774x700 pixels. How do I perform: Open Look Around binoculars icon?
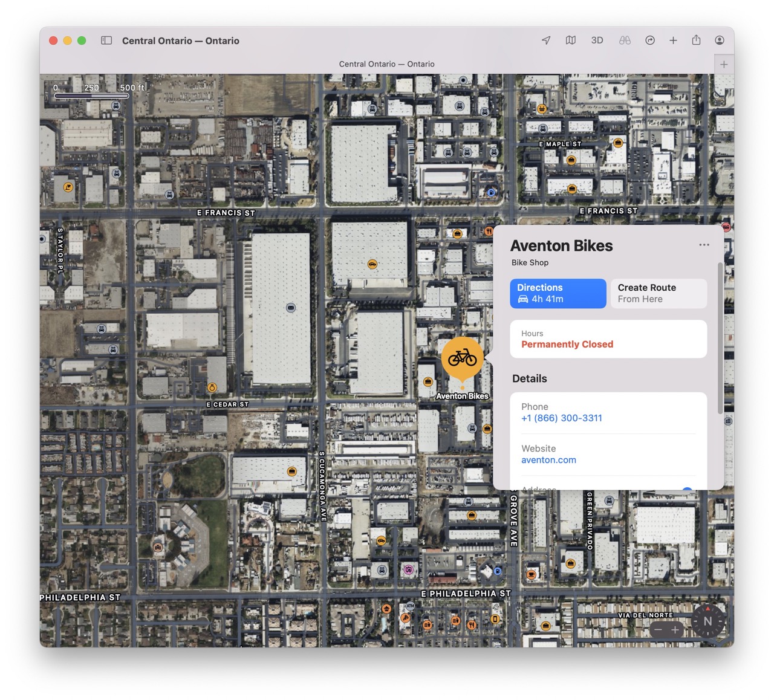pos(625,41)
